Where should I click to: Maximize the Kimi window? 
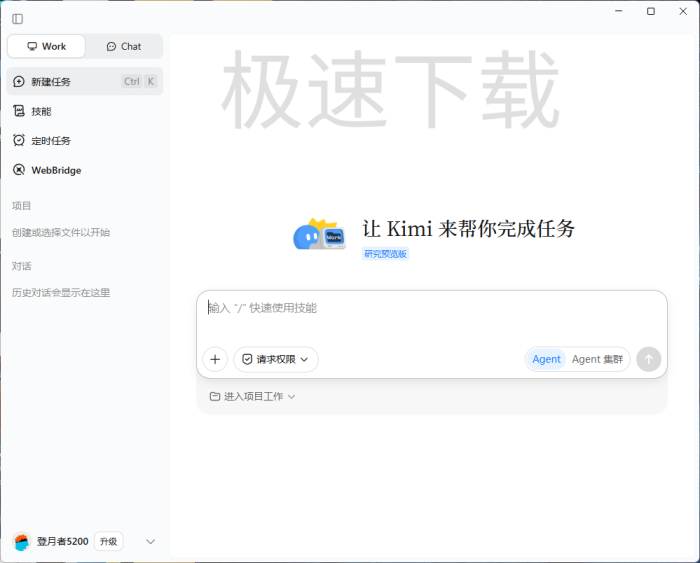651,11
